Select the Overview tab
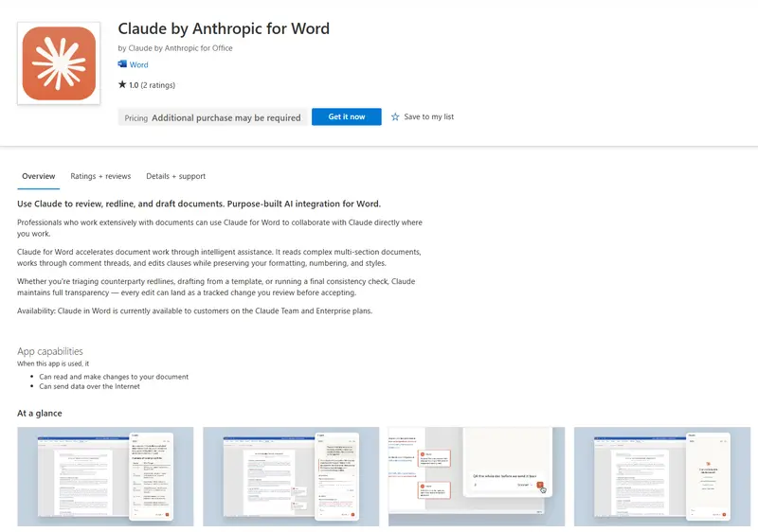Viewport: 758px width, 532px height. click(x=39, y=176)
